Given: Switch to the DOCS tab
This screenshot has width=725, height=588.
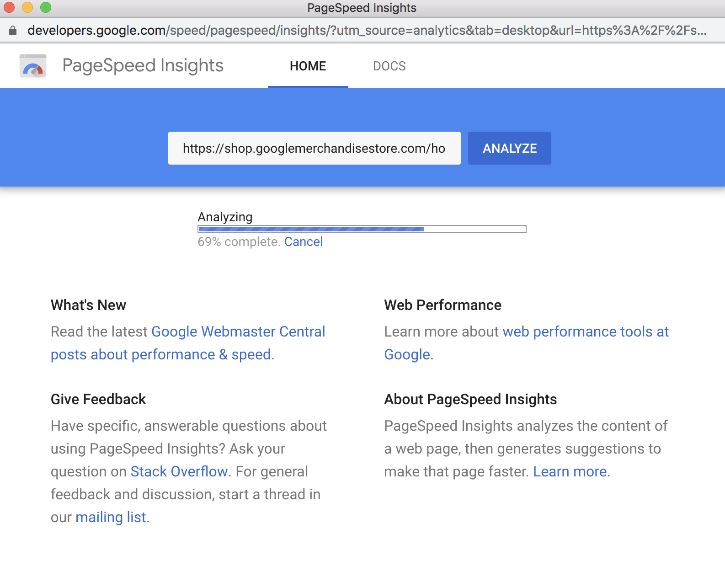Looking at the screenshot, I should coord(389,66).
